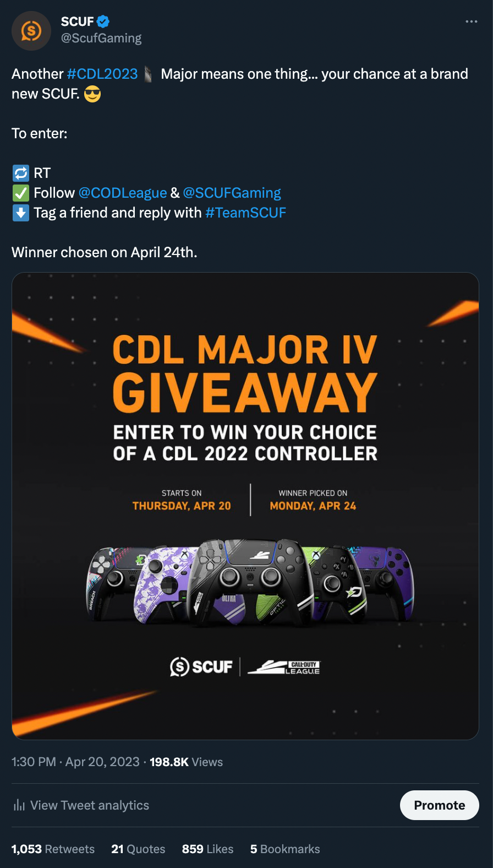The height and width of the screenshot is (868, 493).
Task: Open the three-dot tweet options menu
Action: pyautogui.click(x=472, y=21)
